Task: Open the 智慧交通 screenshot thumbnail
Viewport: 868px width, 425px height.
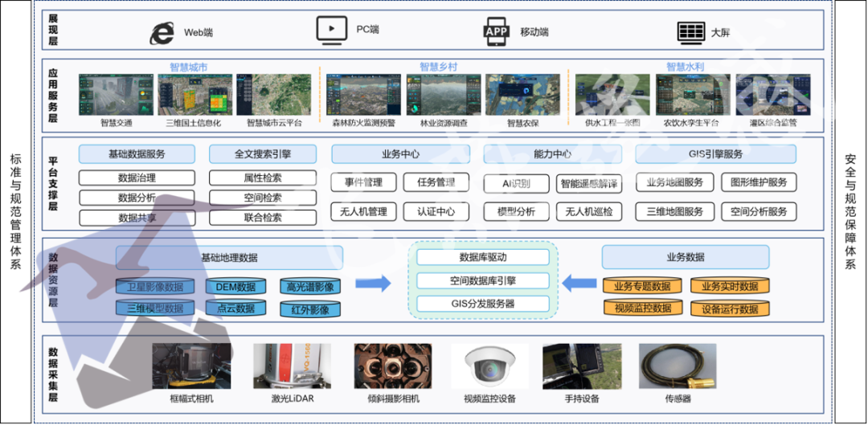Action: [x=116, y=95]
